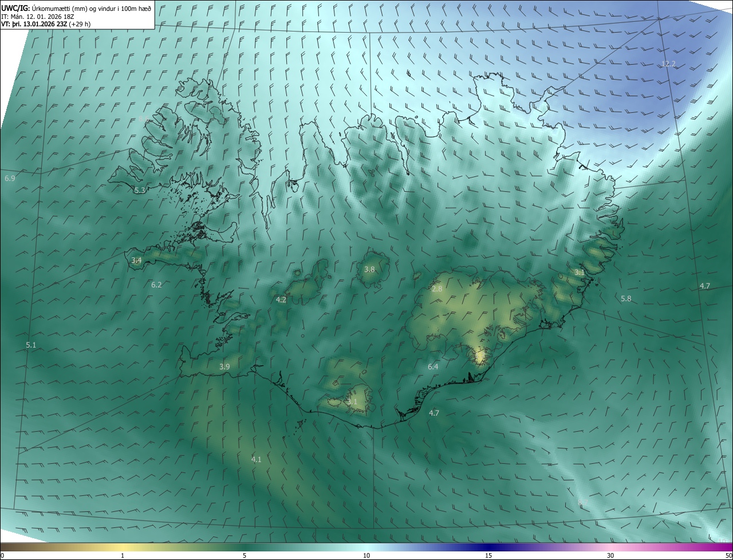Click the 3.9 value label on the map
The width and height of the screenshot is (733, 560).
224,366
